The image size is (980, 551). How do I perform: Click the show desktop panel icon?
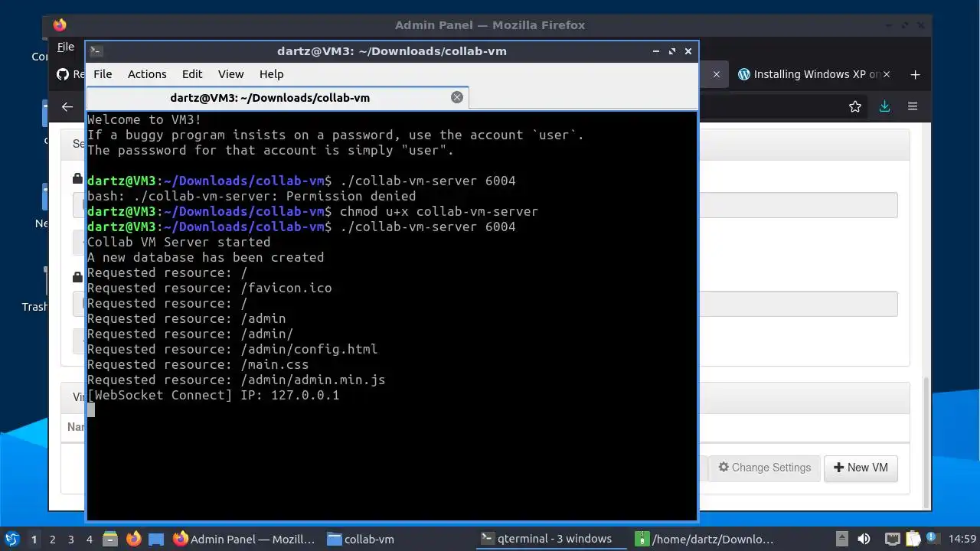(156, 539)
